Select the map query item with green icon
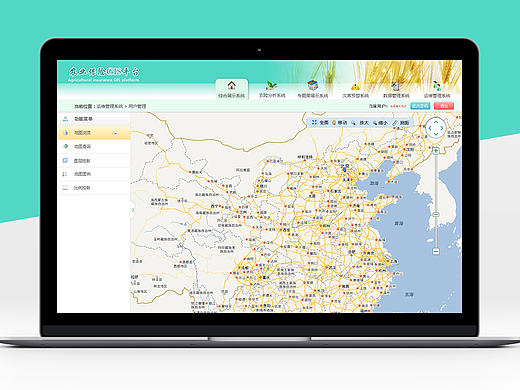520x390 pixels. click(94, 147)
